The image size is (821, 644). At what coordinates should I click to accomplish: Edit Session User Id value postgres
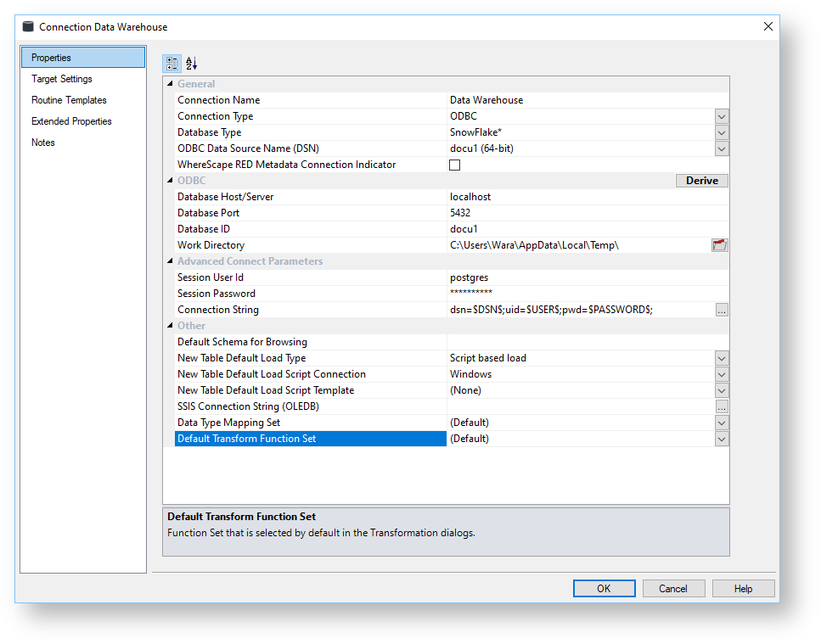tap(588, 277)
